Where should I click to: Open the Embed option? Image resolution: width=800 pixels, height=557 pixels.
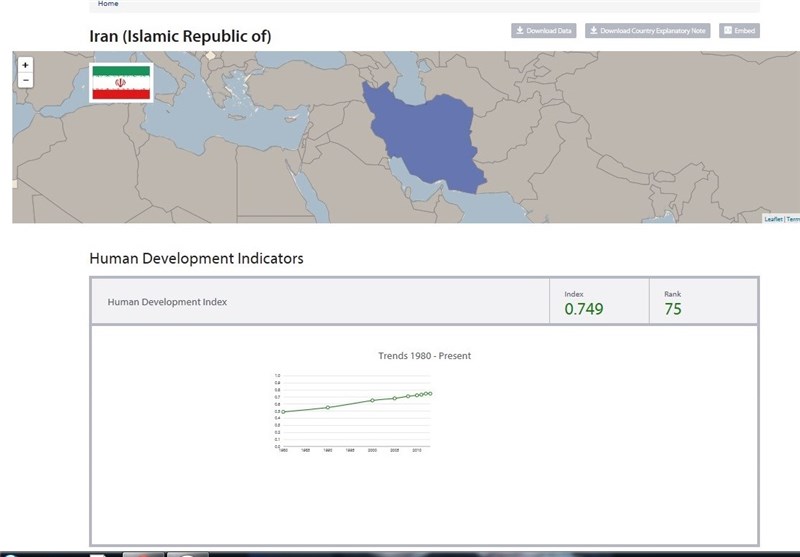(x=739, y=31)
